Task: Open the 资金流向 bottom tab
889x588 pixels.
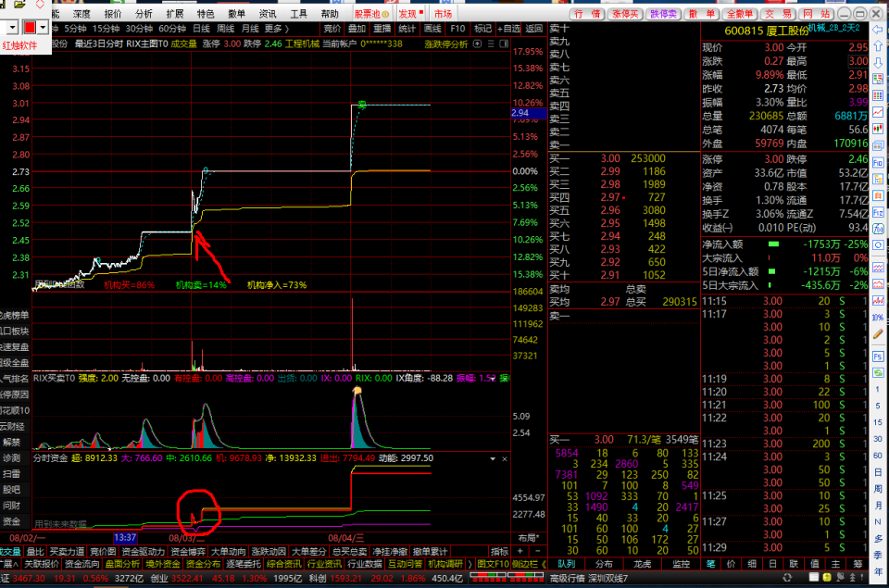Action: 81,564
